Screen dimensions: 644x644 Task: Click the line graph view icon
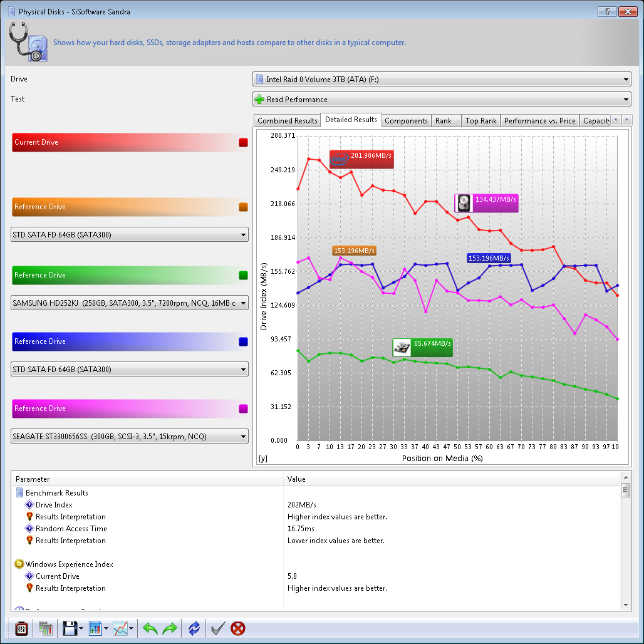tap(120, 628)
